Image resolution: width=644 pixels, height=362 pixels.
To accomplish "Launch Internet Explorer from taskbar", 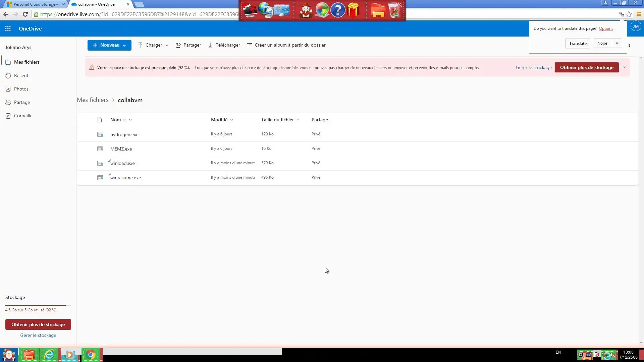I will (x=49, y=355).
